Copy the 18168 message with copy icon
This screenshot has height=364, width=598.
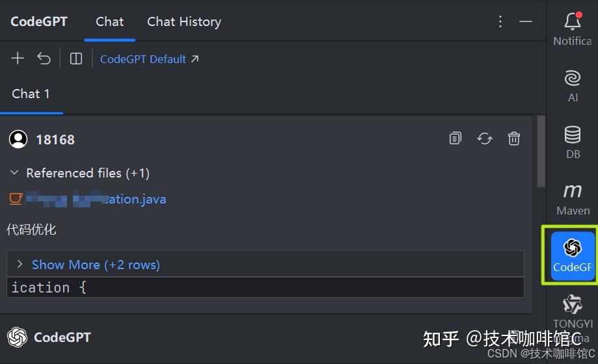(x=455, y=138)
